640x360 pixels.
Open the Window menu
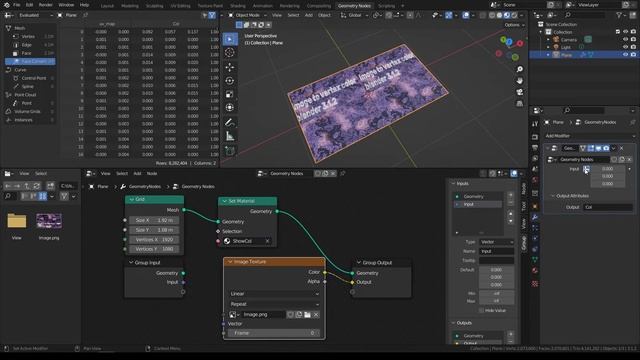coord(66,5)
